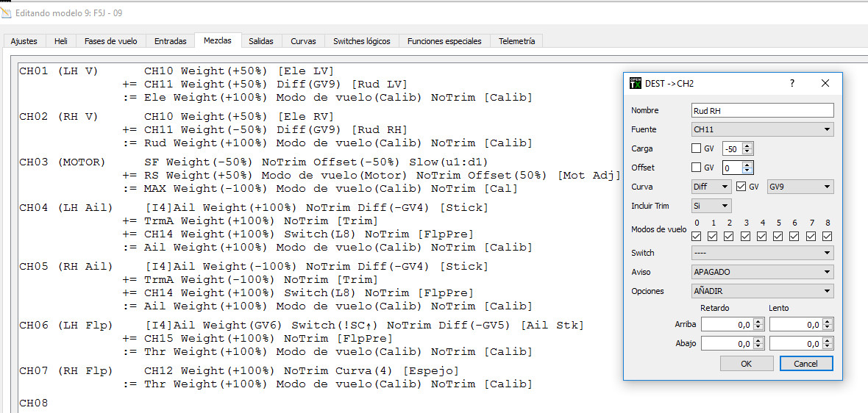Click the OpenTX logo in dialog title
868x413 pixels.
(x=636, y=83)
